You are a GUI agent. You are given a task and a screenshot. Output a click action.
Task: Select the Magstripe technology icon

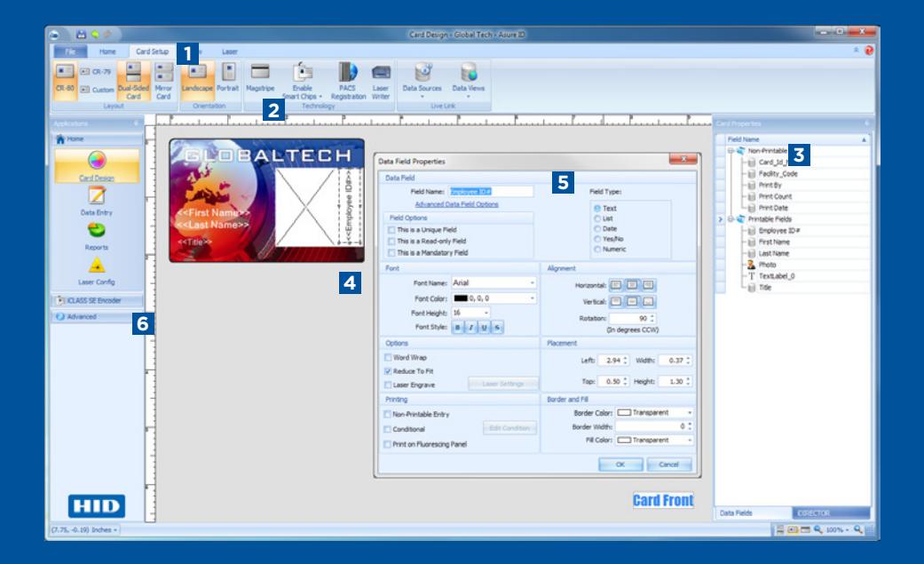(x=260, y=77)
